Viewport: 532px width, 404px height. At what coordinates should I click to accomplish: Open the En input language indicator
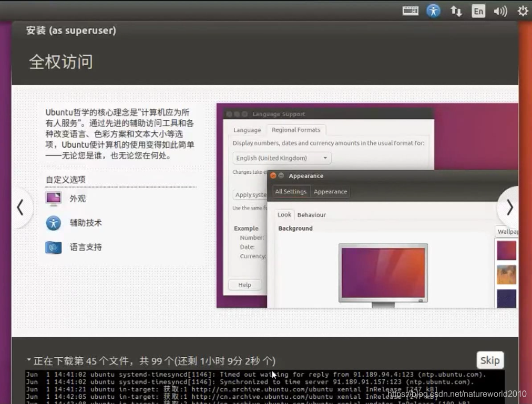[478, 11]
